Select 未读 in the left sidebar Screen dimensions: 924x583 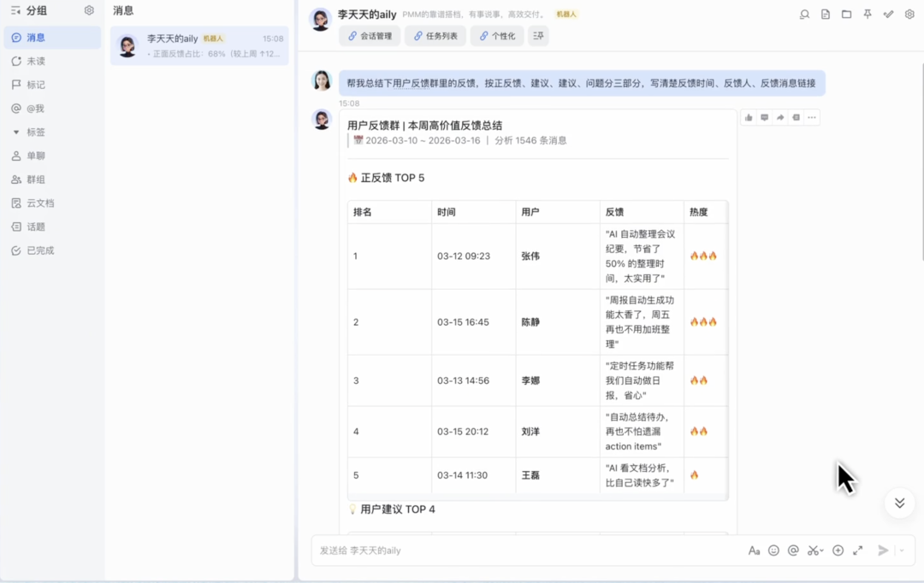(x=36, y=62)
